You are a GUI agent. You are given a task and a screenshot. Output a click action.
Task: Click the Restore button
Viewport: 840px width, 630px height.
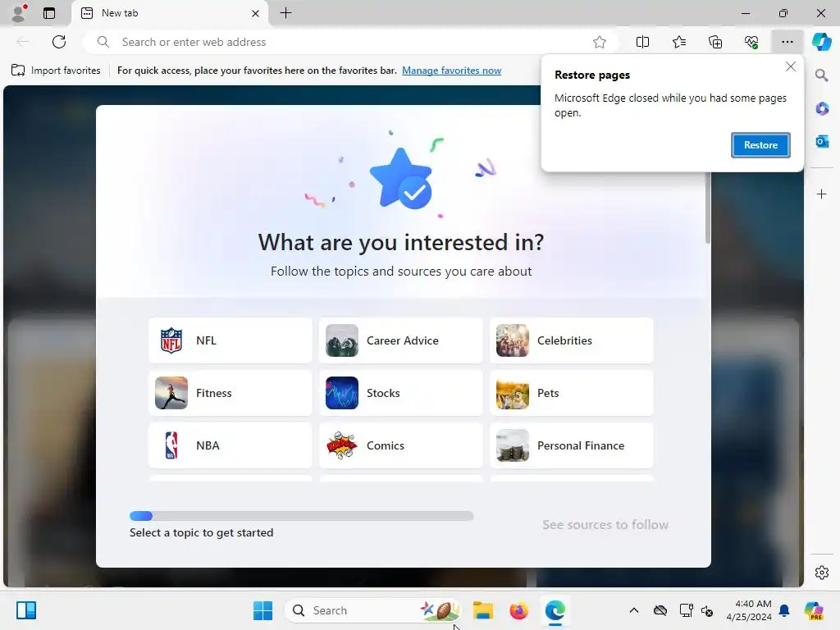coord(760,145)
